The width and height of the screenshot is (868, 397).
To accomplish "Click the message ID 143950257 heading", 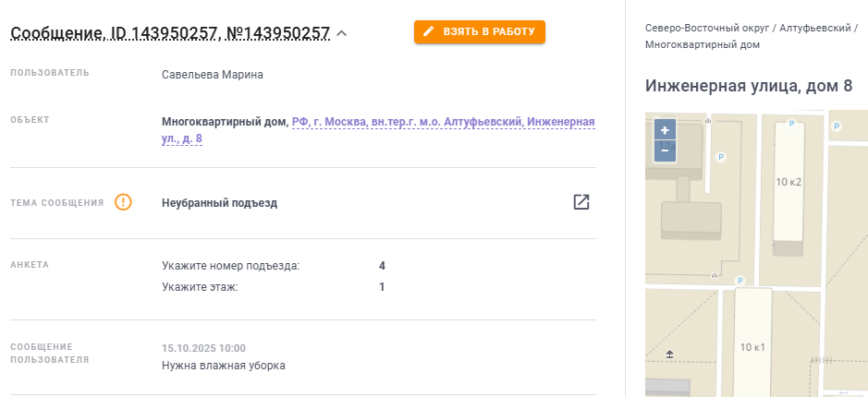I will [x=170, y=34].
